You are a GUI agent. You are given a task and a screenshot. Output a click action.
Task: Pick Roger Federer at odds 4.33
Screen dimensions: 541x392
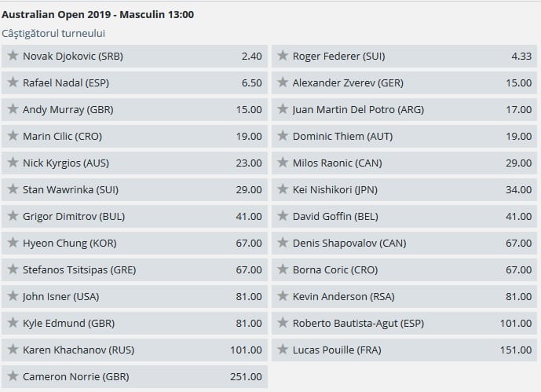(521, 56)
